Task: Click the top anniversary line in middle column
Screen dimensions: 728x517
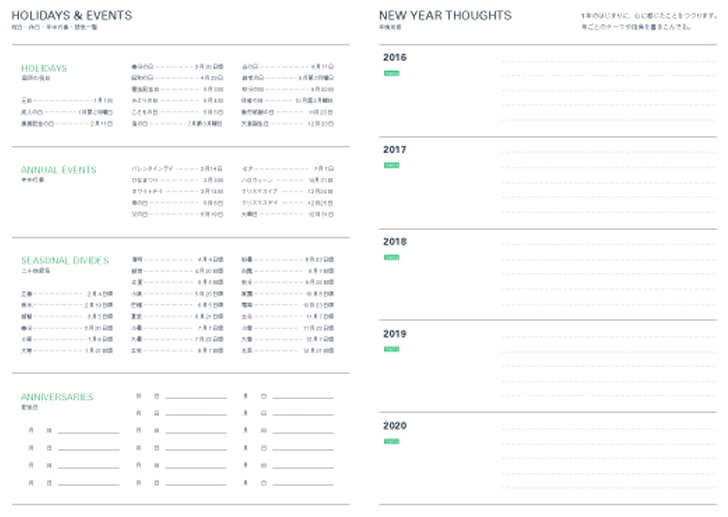Action: pyautogui.click(x=196, y=398)
